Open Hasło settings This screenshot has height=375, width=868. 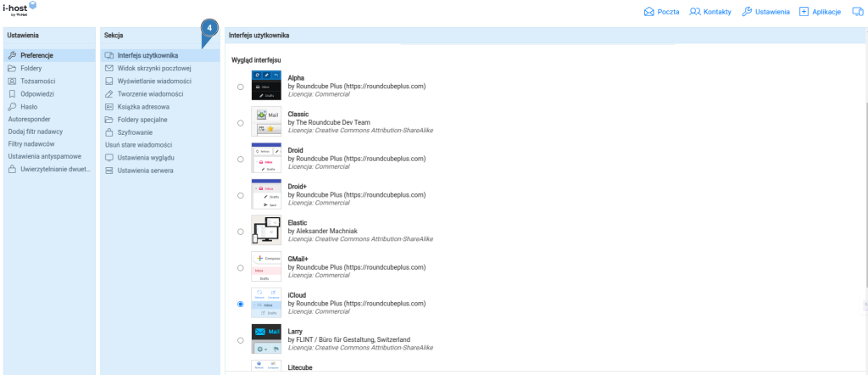pyautogui.click(x=49, y=106)
